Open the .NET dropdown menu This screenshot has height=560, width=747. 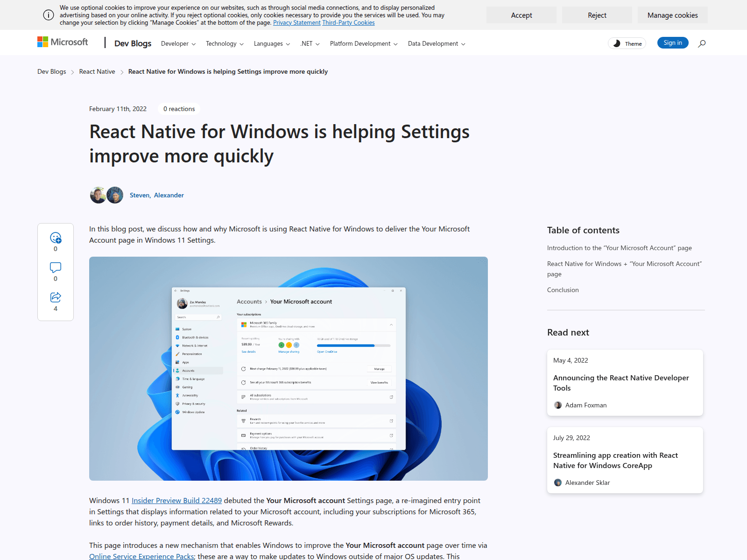click(310, 44)
